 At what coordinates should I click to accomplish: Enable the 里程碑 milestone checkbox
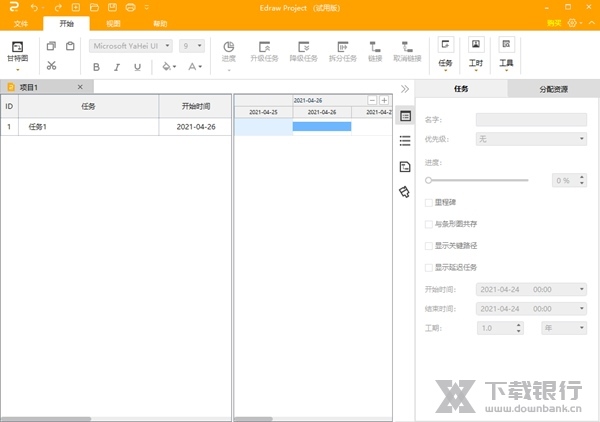[430, 202]
